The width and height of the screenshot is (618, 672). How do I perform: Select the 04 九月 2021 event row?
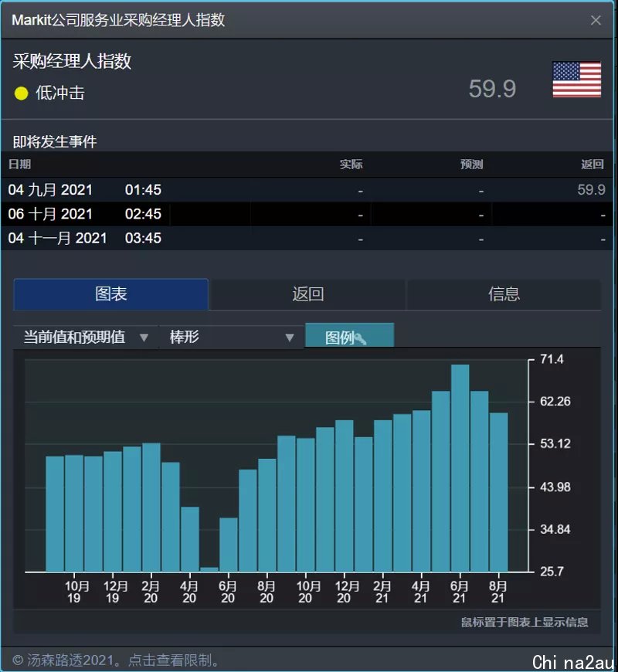(x=307, y=190)
